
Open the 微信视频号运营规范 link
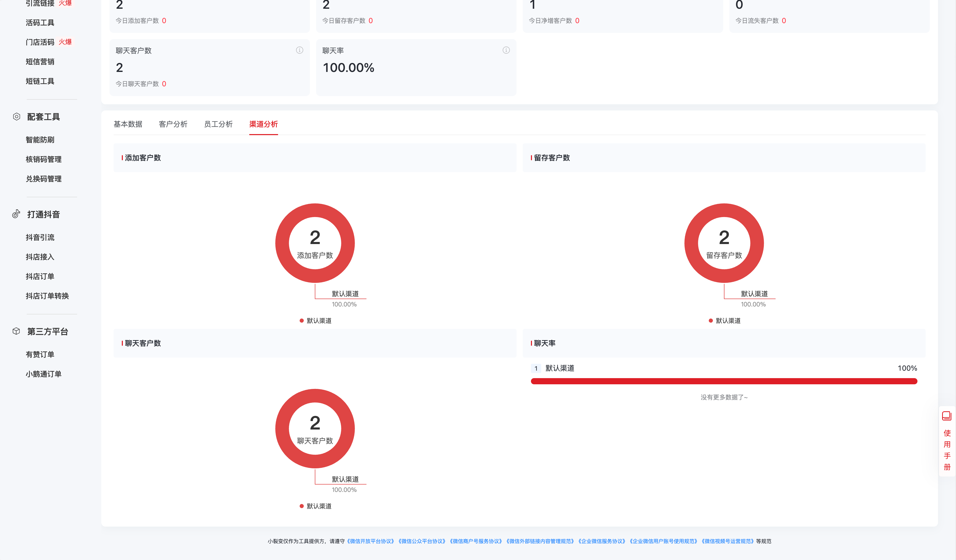click(x=728, y=541)
